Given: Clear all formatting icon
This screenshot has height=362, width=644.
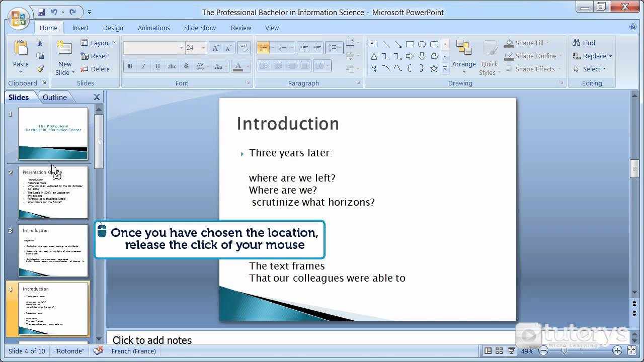Looking at the screenshot, I should click(245, 48).
